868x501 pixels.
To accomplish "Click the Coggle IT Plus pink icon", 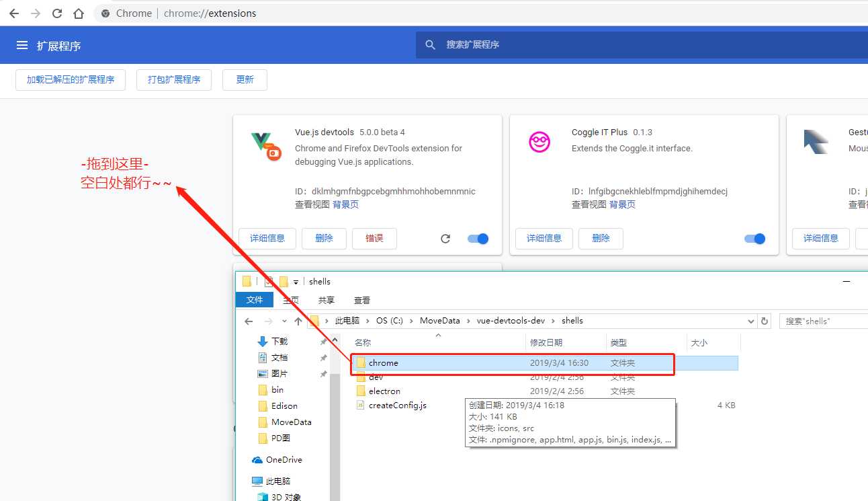I will pyautogui.click(x=539, y=142).
